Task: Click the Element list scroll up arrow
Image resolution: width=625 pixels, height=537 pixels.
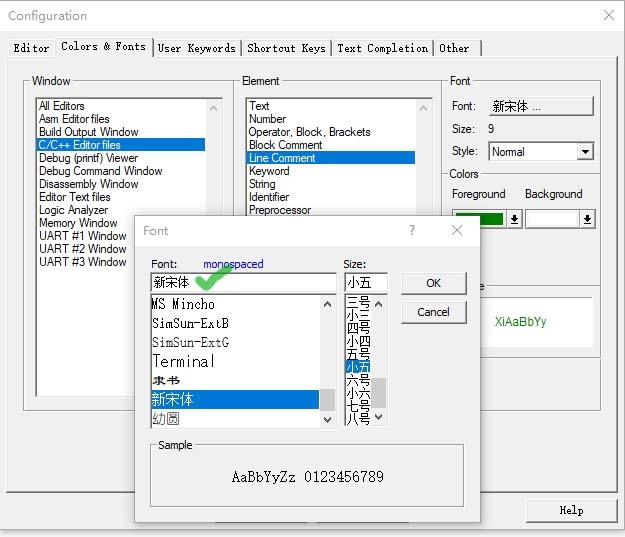Action: 423,108
